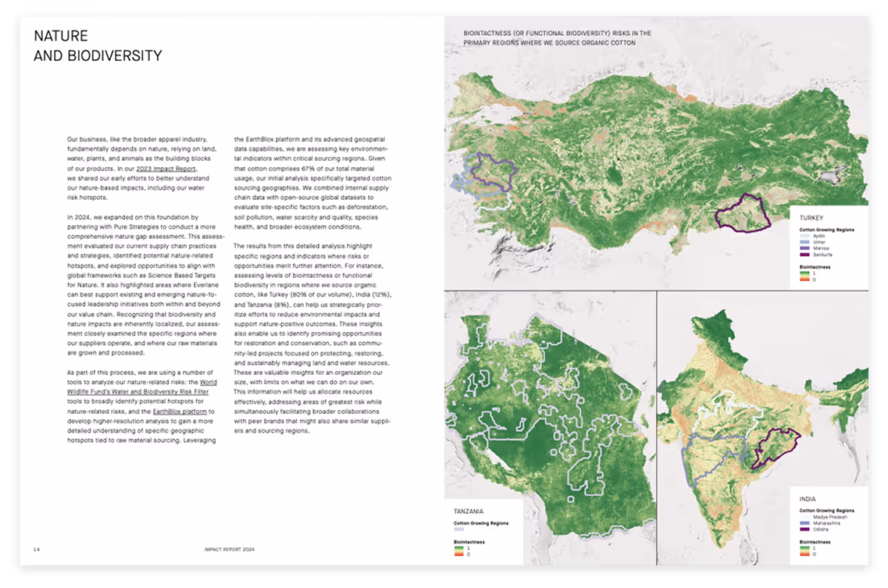Image resolution: width=888 pixels, height=588 pixels.
Task: Click the paragraph starting 'As part of this process'
Action: pos(141,406)
